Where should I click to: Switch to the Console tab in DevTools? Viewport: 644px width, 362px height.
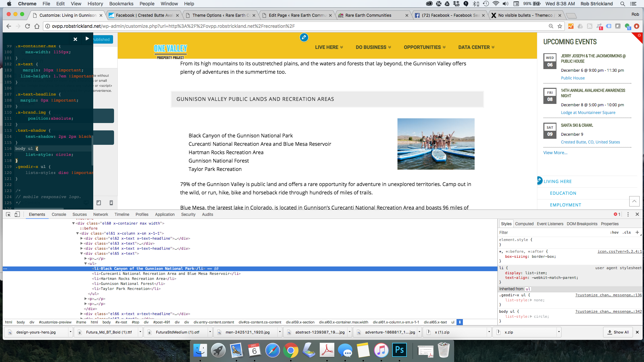[59, 215]
